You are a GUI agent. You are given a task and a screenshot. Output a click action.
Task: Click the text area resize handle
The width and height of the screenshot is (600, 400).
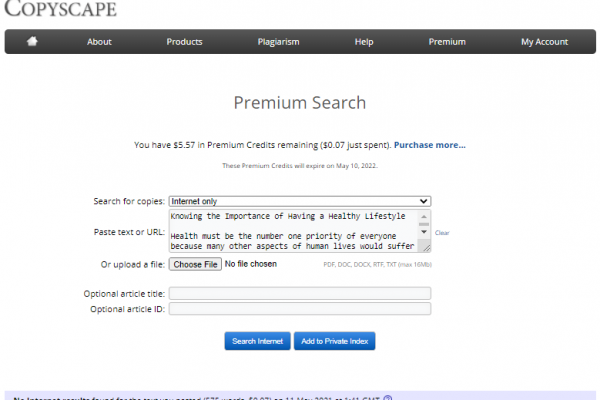click(x=426, y=248)
